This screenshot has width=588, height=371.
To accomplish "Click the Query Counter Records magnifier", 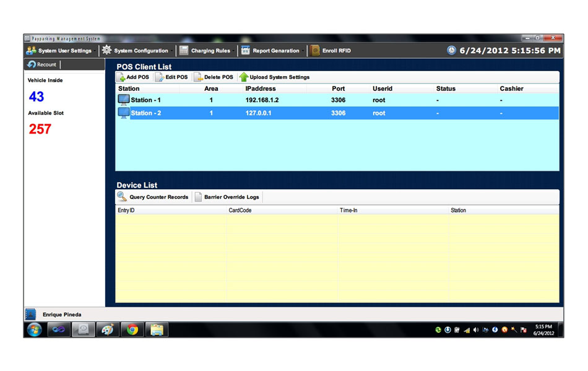I will 123,197.
